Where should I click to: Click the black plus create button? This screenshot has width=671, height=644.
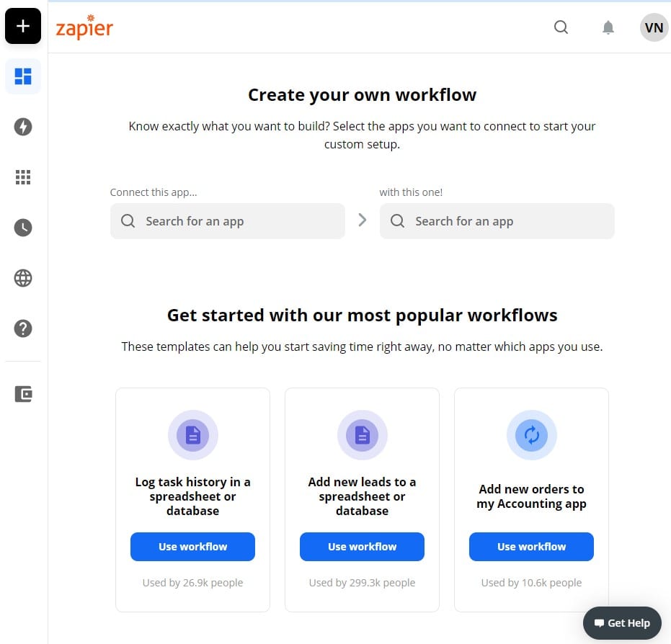[x=23, y=27]
